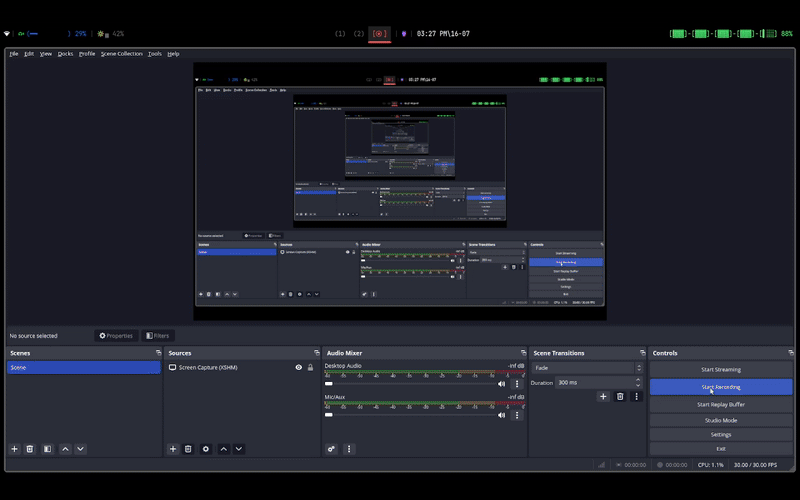Toggle lock on Screen Capture source
Viewport: 800px width, 500px height.
[310, 367]
